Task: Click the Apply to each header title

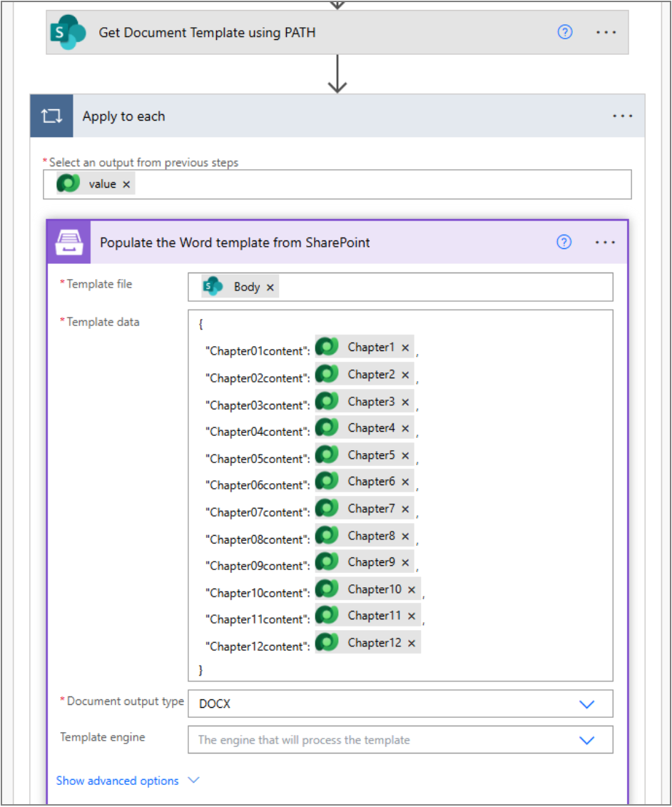Action: click(x=123, y=116)
